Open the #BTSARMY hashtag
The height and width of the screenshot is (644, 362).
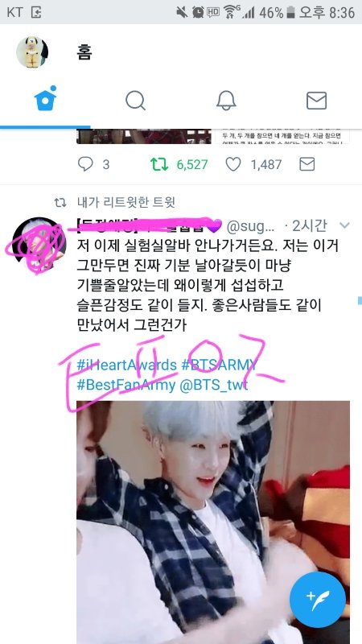[219, 365]
